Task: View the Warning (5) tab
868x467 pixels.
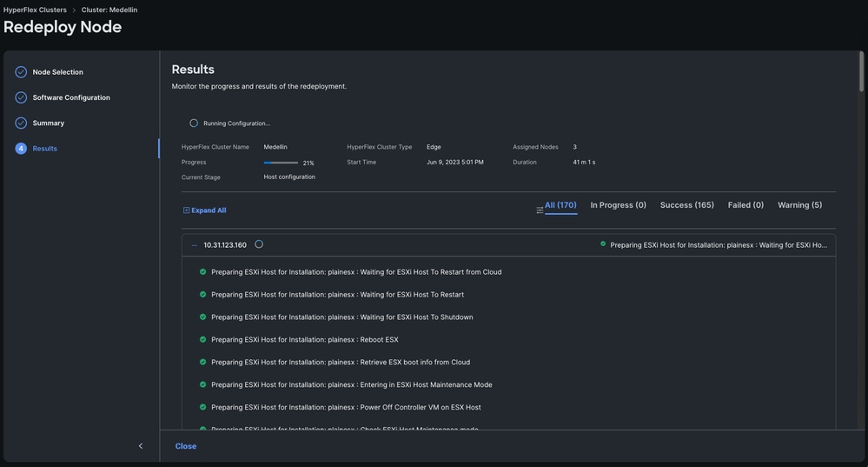Action: [800, 205]
